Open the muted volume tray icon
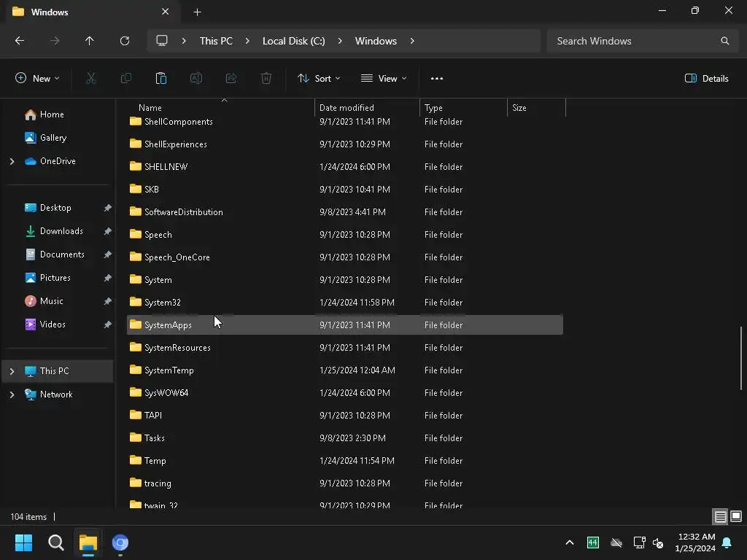 [658, 542]
